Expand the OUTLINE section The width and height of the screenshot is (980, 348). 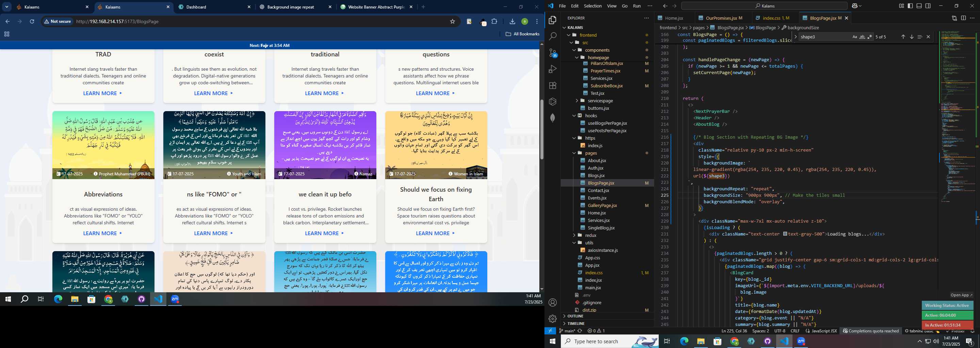[x=576, y=316]
